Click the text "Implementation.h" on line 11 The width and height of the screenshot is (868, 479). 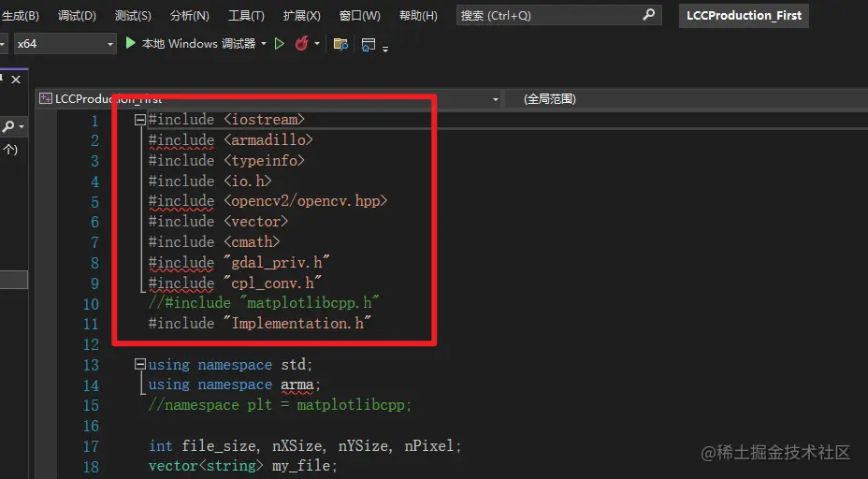[297, 324]
